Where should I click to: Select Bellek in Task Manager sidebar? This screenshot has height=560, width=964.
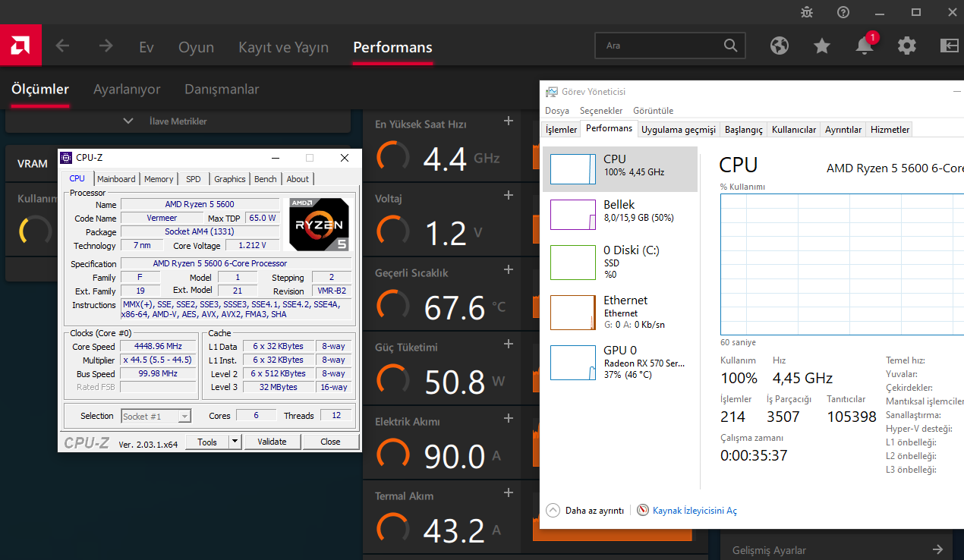tap(620, 215)
